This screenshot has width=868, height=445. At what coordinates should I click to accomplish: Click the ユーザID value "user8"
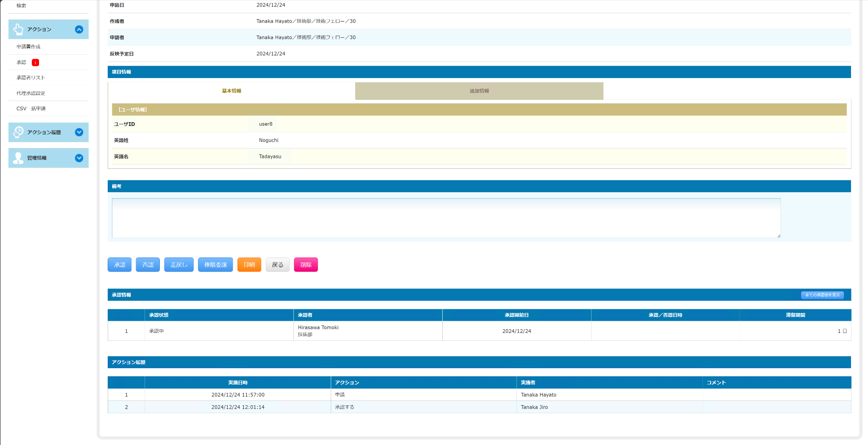266,124
